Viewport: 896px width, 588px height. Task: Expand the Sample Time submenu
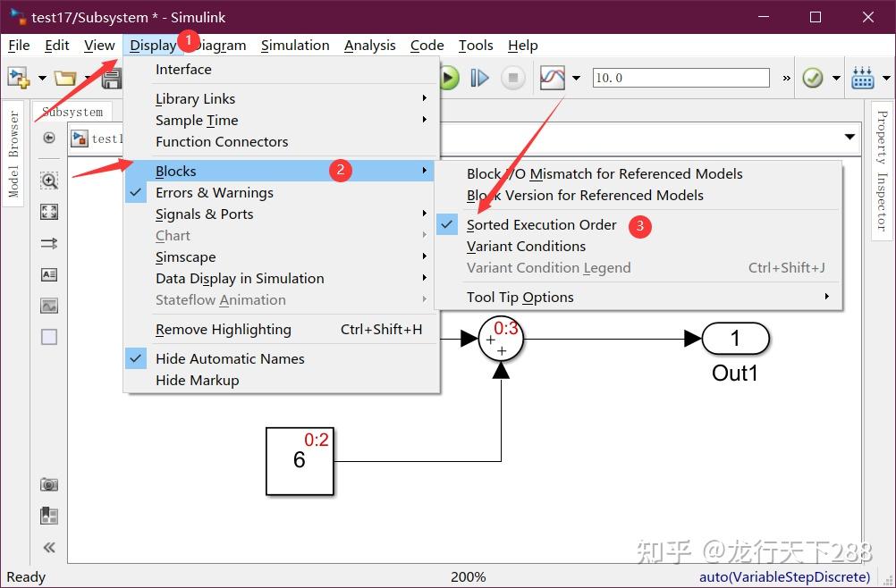pos(281,121)
